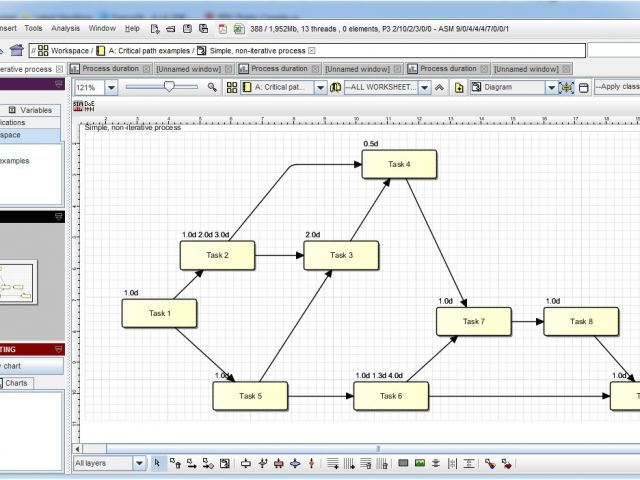The width and height of the screenshot is (640, 480).
Task: Switch to the first Process duration tab
Action: point(110,69)
